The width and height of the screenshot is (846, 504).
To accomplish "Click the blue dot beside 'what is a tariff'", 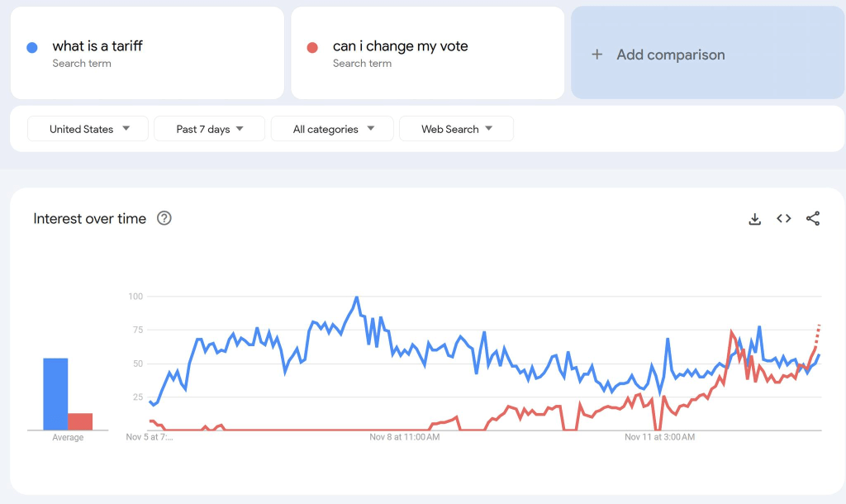I will pyautogui.click(x=32, y=47).
